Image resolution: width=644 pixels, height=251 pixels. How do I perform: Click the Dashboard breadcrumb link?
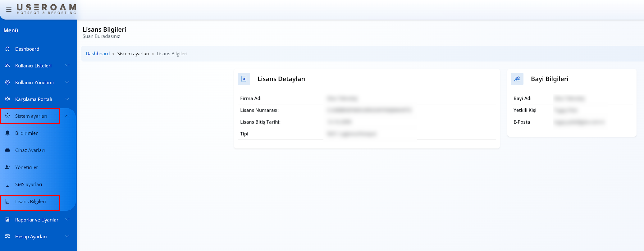click(98, 54)
